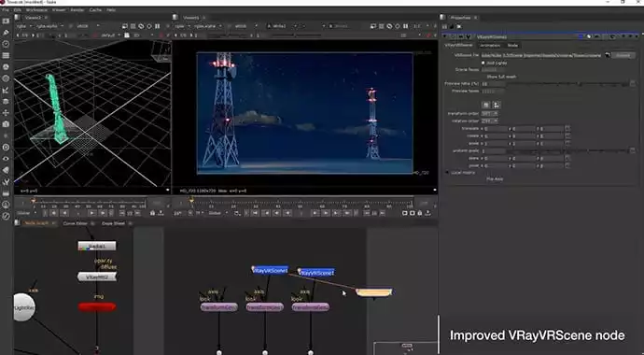644x355 pixels.
Task: Switch to the Dope Sheet tab
Action: click(x=113, y=223)
